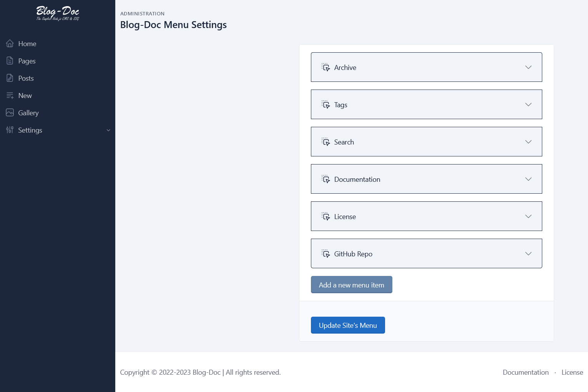Click Add a new menu item
The image size is (588, 392).
click(352, 285)
